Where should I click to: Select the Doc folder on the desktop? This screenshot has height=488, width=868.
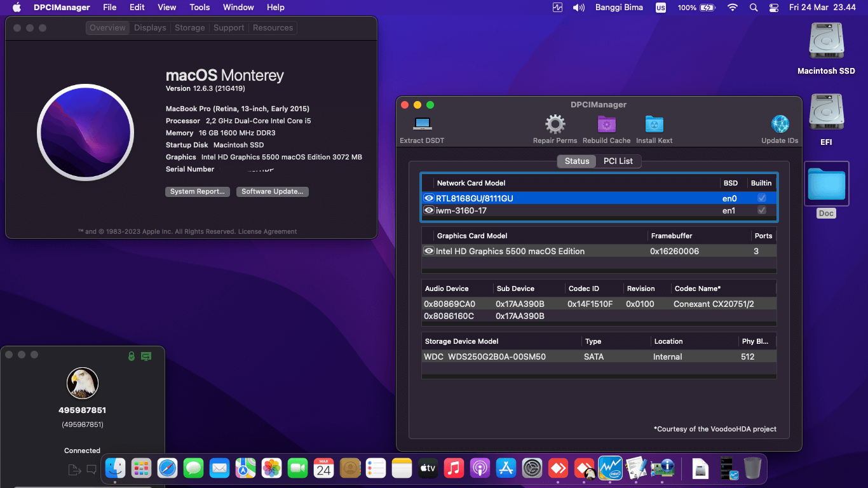click(826, 184)
